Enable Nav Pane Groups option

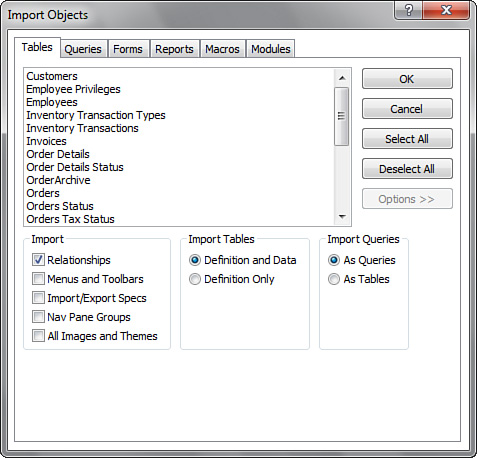click(x=38, y=317)
